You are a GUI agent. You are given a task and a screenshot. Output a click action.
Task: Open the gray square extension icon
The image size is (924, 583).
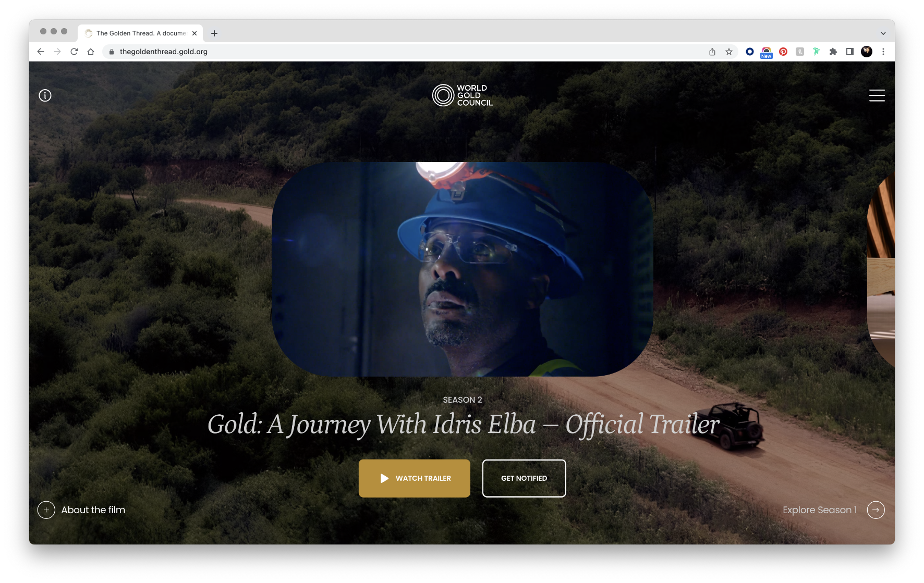pyautogui.click(x=800, y=52)
